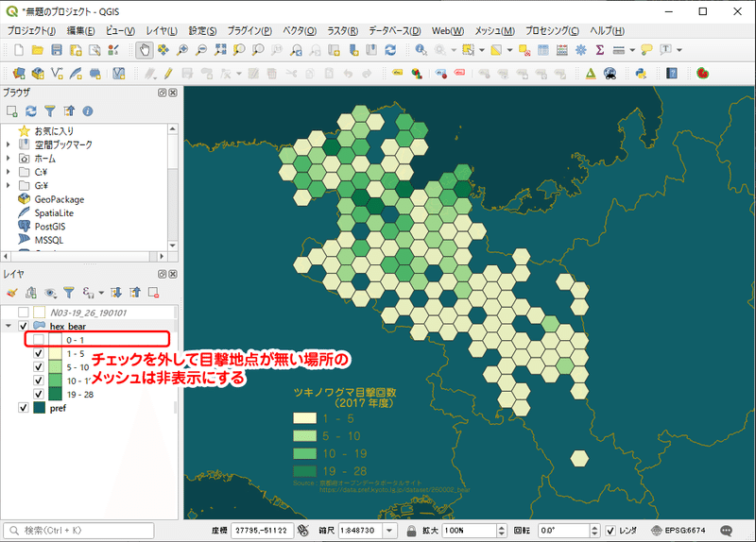Screen dimensions: 756x542
Task: Click the Save Project floppy icon
Action: 57,50
